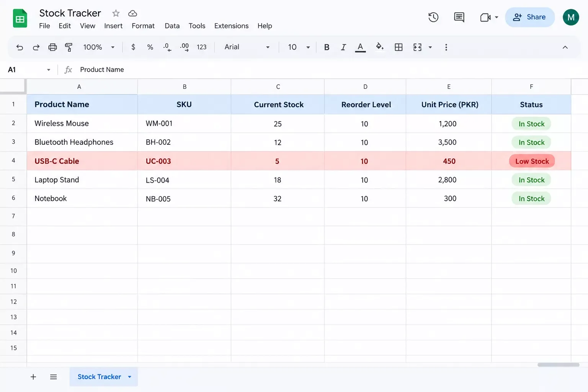The image size is (588, 392).
Task: Open Google Sheets home icon
Action: pos(20,18)
